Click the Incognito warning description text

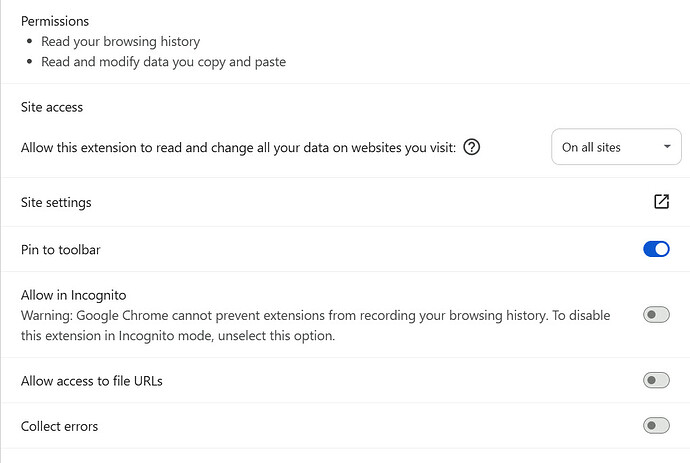pyautogui.click(x=316, y=326)
